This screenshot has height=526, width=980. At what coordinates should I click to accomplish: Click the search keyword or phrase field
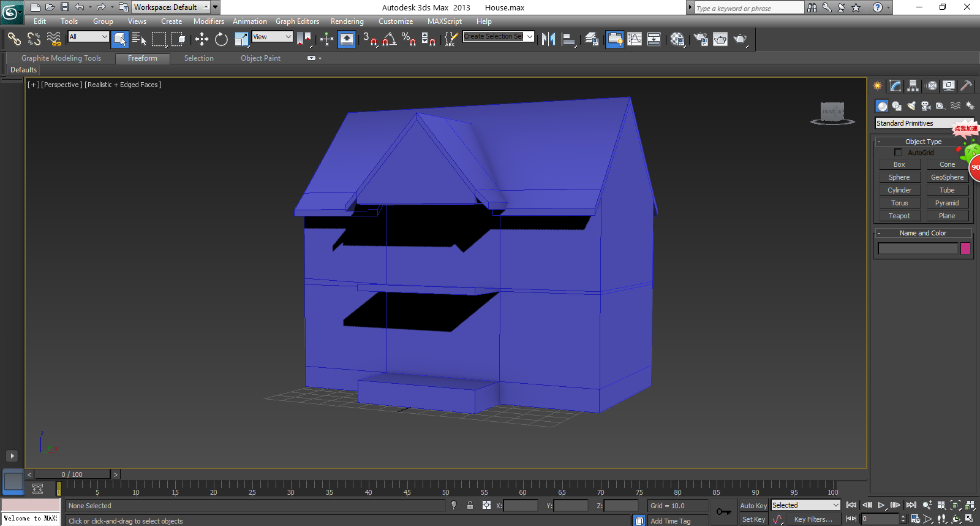pyautogui.click(x=749, y=8)
